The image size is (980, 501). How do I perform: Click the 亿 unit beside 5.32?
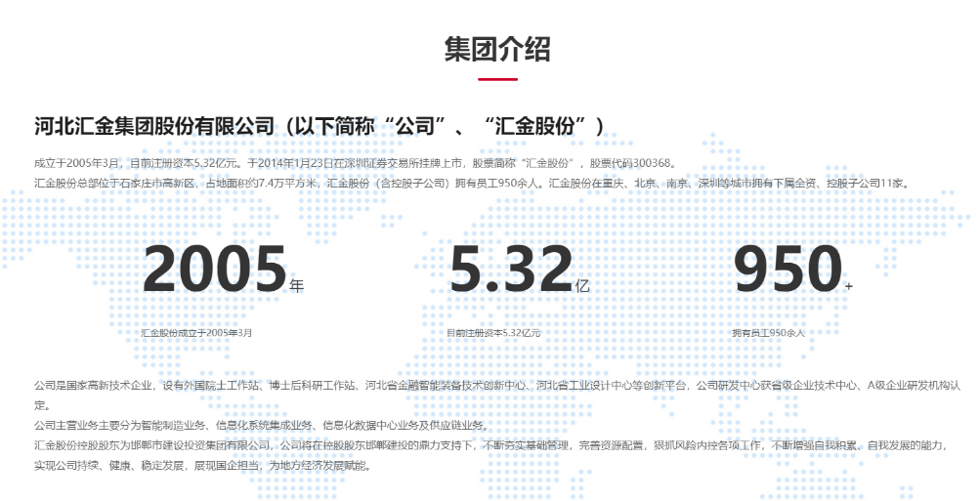583,286
